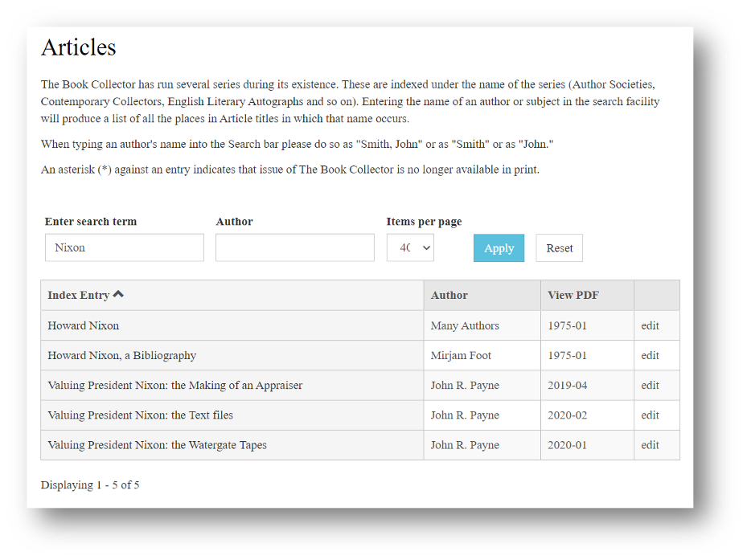Focus the Enter search term field
The height and width of the screenshot is (560, 747).
pyautogui.click(x=125, y=247)
